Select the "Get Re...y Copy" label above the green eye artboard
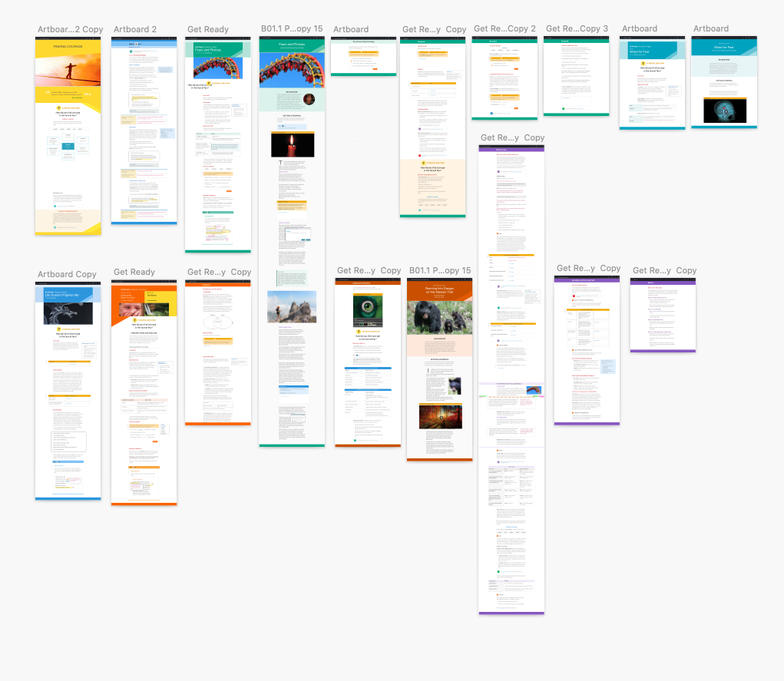The image size is (784, 681). pos(369,270)
